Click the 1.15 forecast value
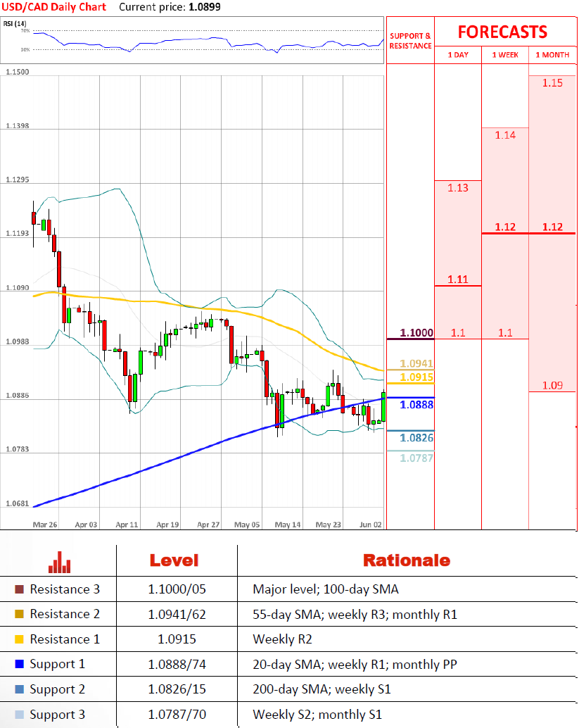 552,83
